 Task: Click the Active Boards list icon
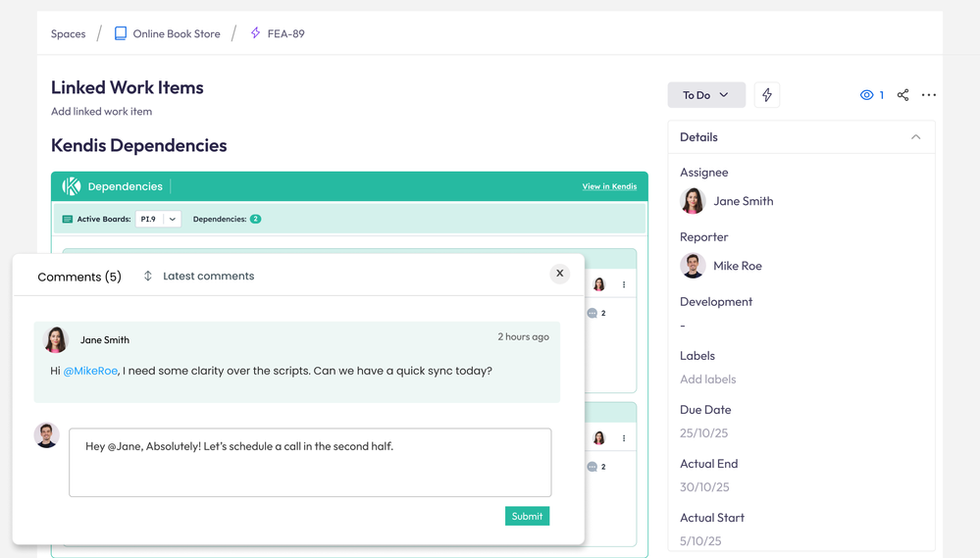(68, 220)
